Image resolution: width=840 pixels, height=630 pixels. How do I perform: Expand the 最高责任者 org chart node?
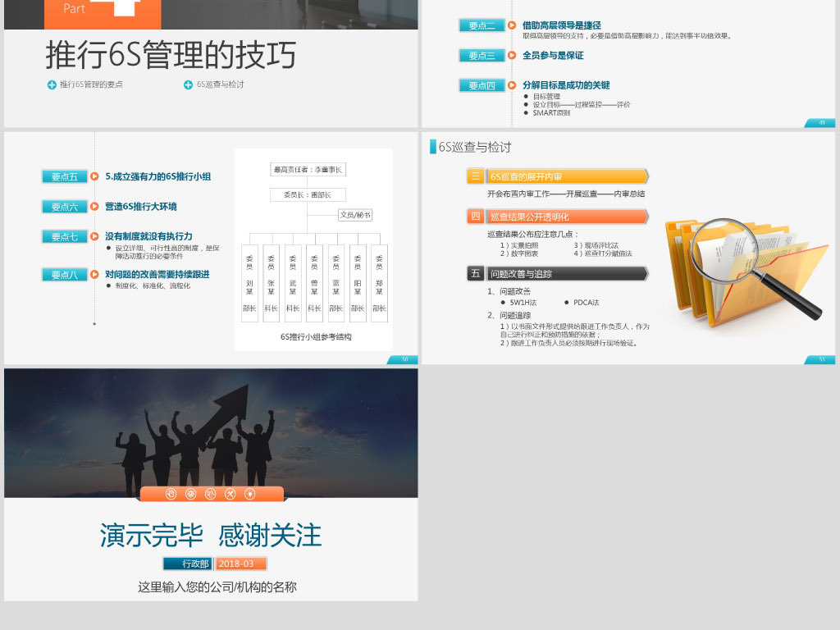point(310,168)
